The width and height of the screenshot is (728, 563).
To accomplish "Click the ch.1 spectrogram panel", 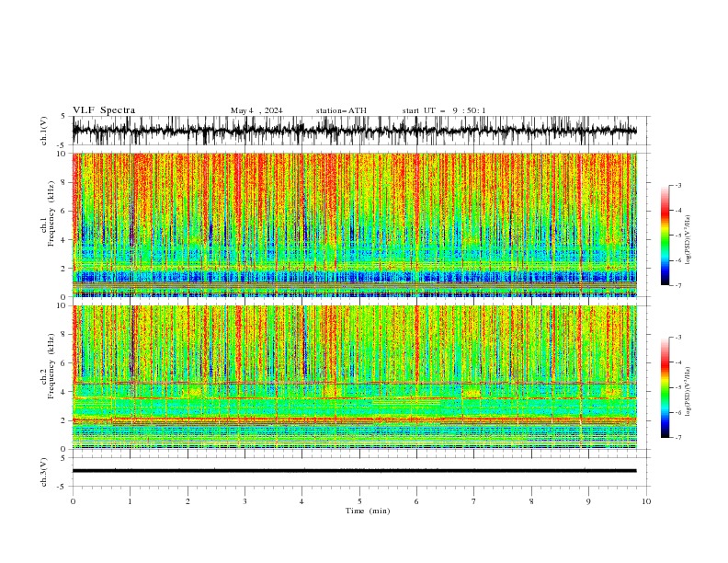I will click(354, 224).
